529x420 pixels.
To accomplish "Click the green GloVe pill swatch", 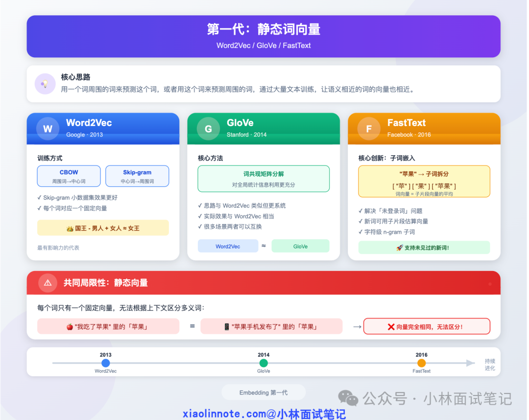I will [x=300, y=246].
